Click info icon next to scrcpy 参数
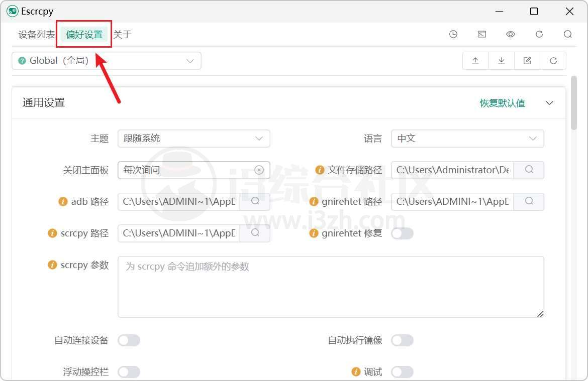588x381 pixels. [52, 265]
